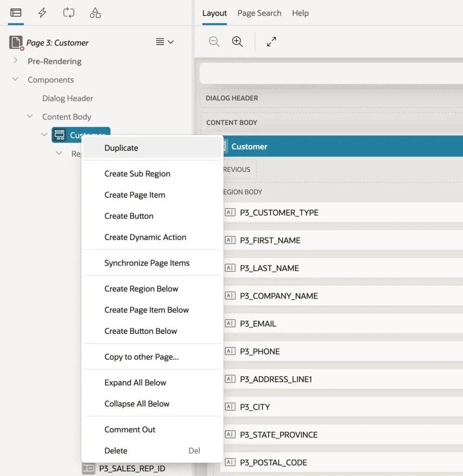
Task: Zoom in the layout view
Action: point(237,41)
